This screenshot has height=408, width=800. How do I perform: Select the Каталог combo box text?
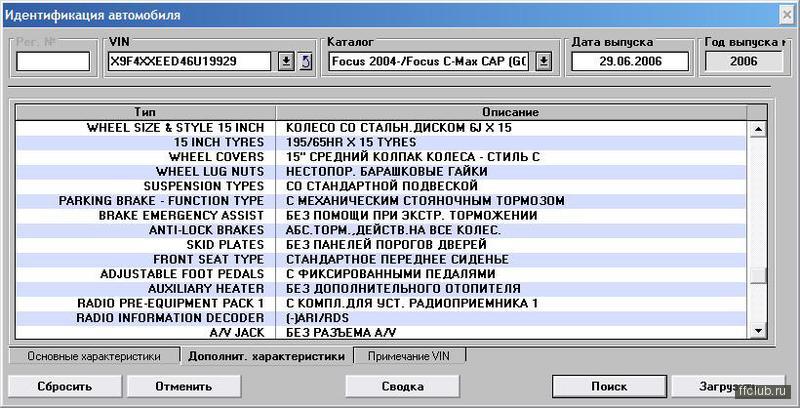tap(429, 62)
